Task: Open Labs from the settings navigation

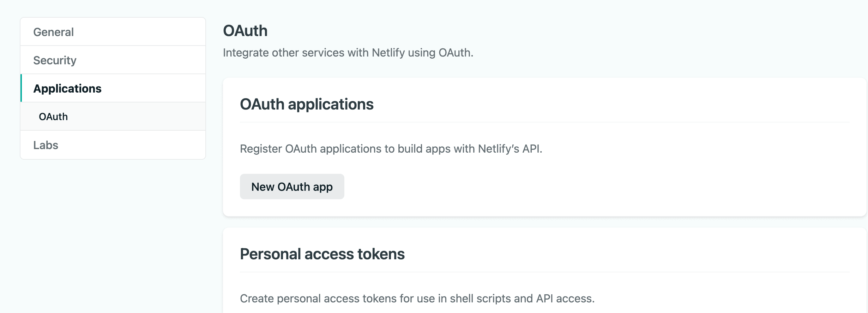Action: (46, 144)
